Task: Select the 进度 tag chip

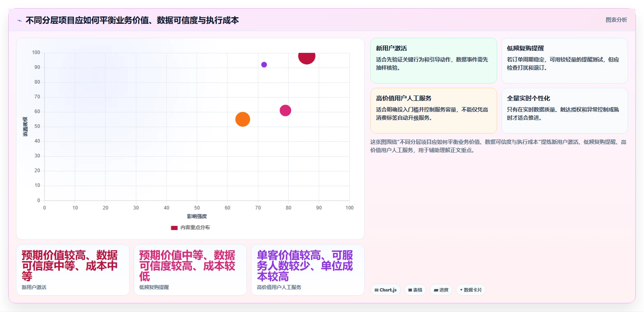Action: click(441, 290)
